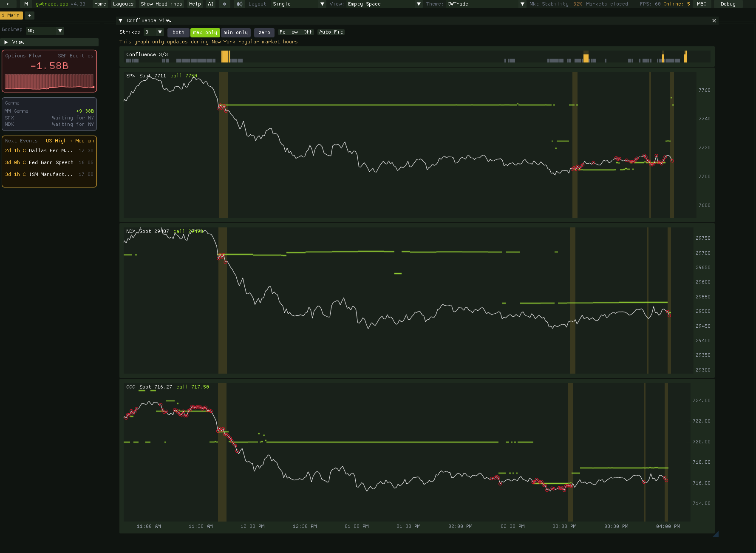This screenshot has height=553, width=756.
Task: Add a new tab with plus button
Action: pos(29,15)
